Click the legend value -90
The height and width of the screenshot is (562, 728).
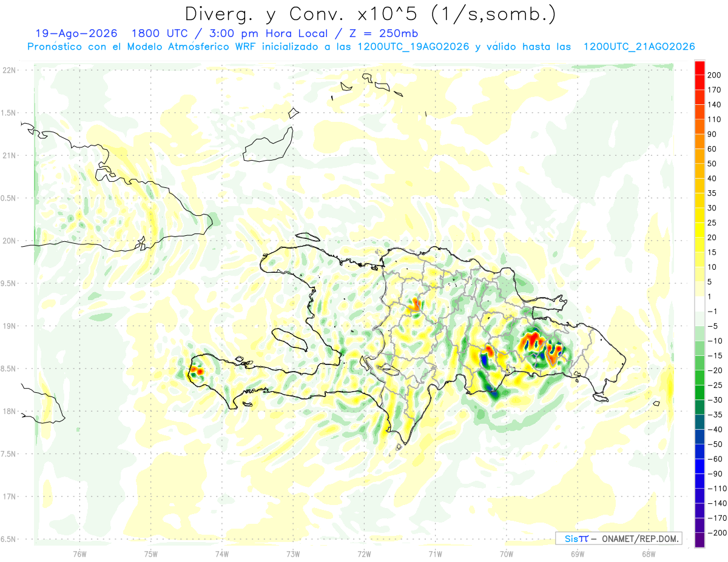[x=714, y=474]
